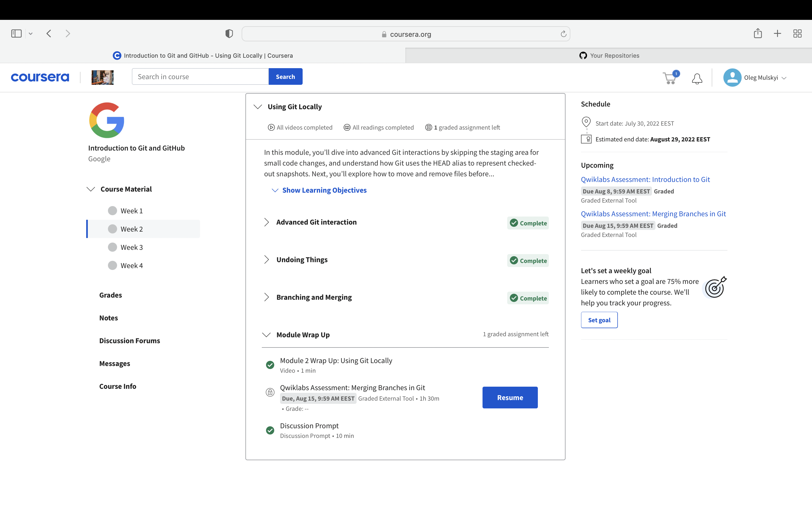Click Complete badge for Undoing Things

[x=528, y=261]
